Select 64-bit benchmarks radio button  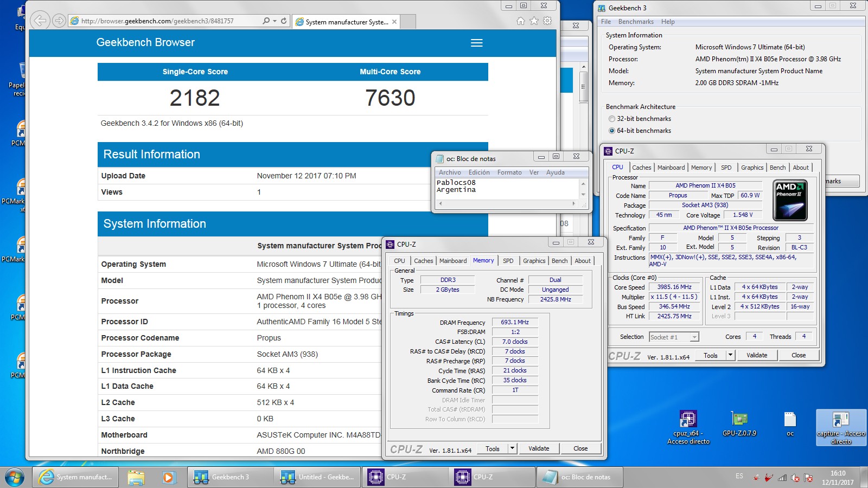coord(612,131)
